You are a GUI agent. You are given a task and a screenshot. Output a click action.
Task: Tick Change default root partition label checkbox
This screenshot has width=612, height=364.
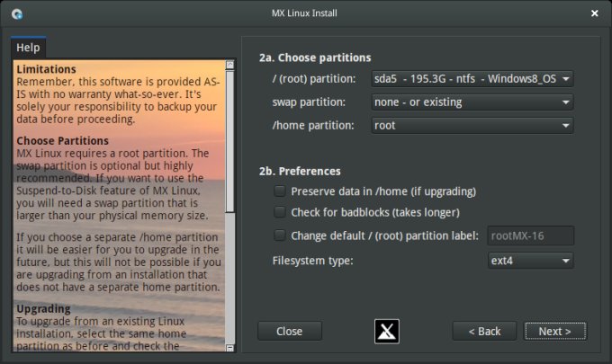(280, 235)
